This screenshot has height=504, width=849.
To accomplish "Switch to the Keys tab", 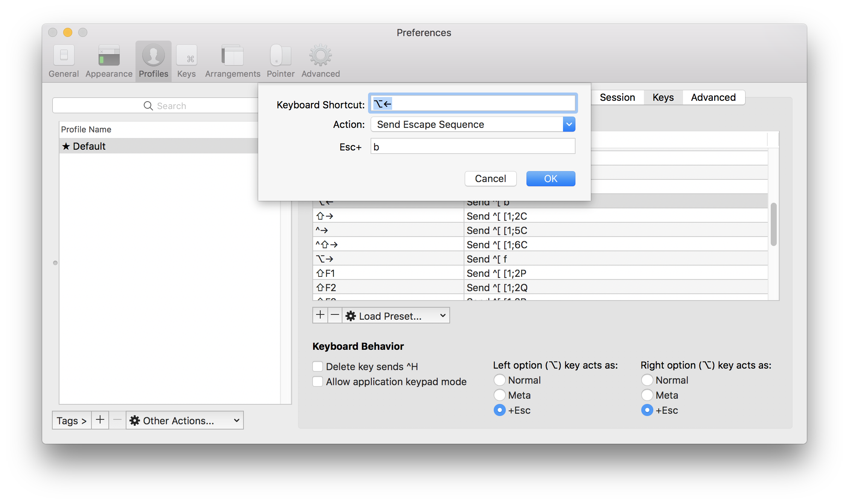I will pyautogui.click(x=662, y=97).
